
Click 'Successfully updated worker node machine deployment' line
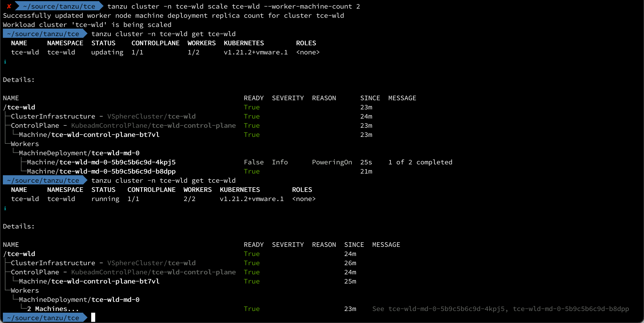tap(173, 15)
